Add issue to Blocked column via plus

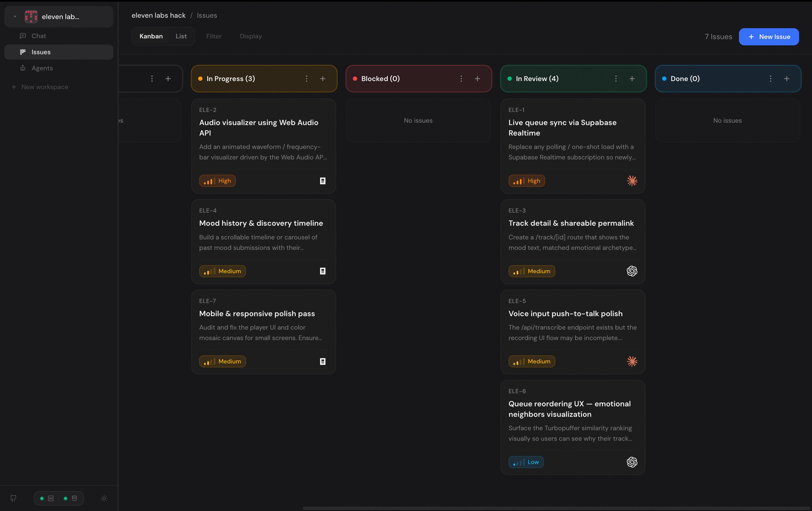[x=477, y=79]
